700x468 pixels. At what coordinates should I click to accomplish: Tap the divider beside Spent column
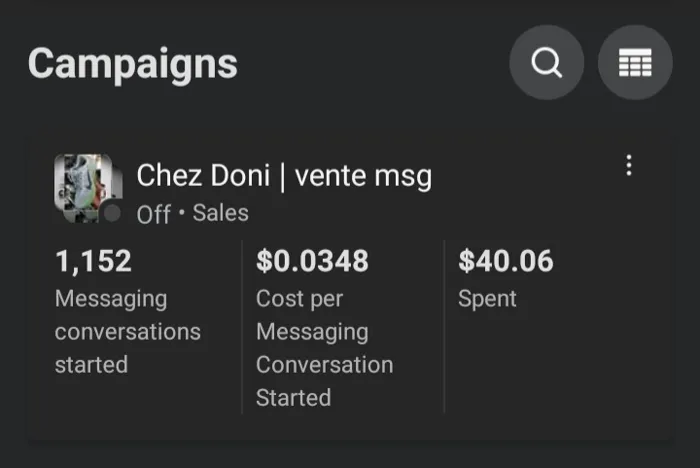pyautogui.click(x=444, y=327)
